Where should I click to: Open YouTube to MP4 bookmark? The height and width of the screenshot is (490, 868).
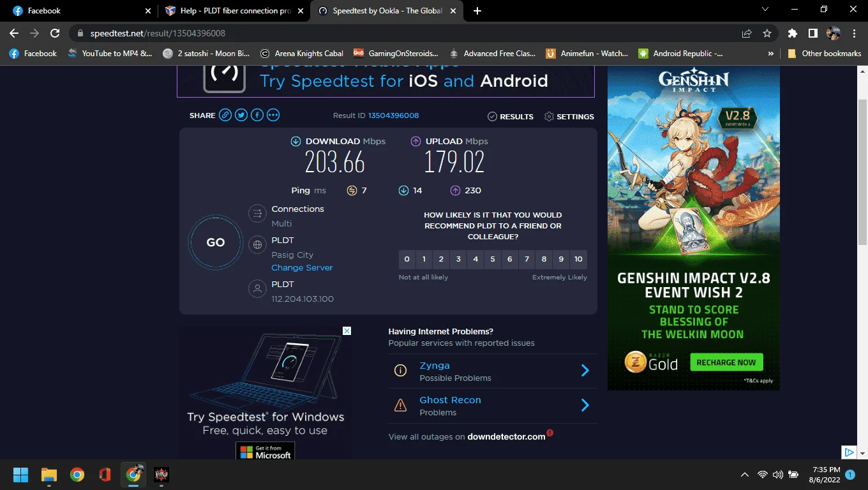pyautogui.click(x=110, y=54)
